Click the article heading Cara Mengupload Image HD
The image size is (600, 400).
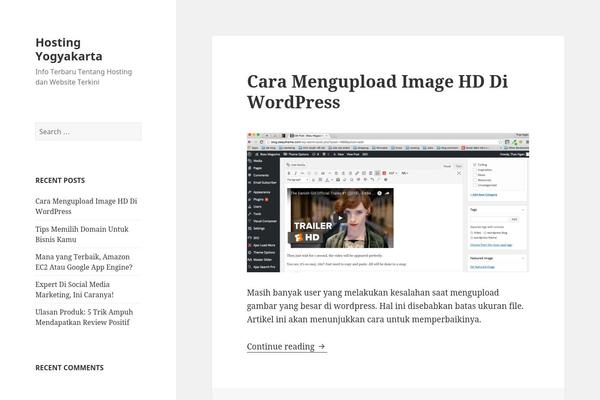(x=377, y=91)
